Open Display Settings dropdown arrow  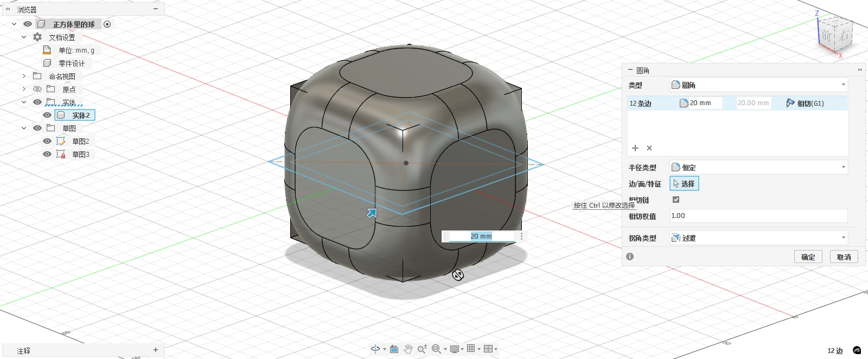pyautogui.click(x=462, y=349)
